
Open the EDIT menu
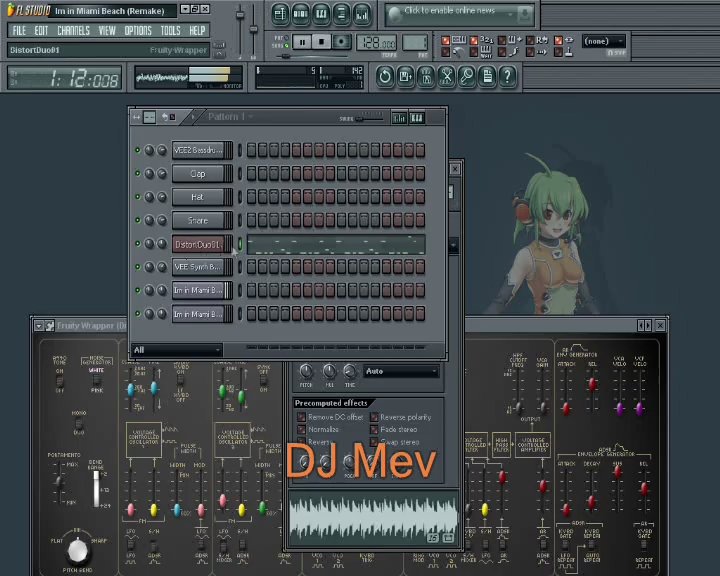(x=41, y=31)
